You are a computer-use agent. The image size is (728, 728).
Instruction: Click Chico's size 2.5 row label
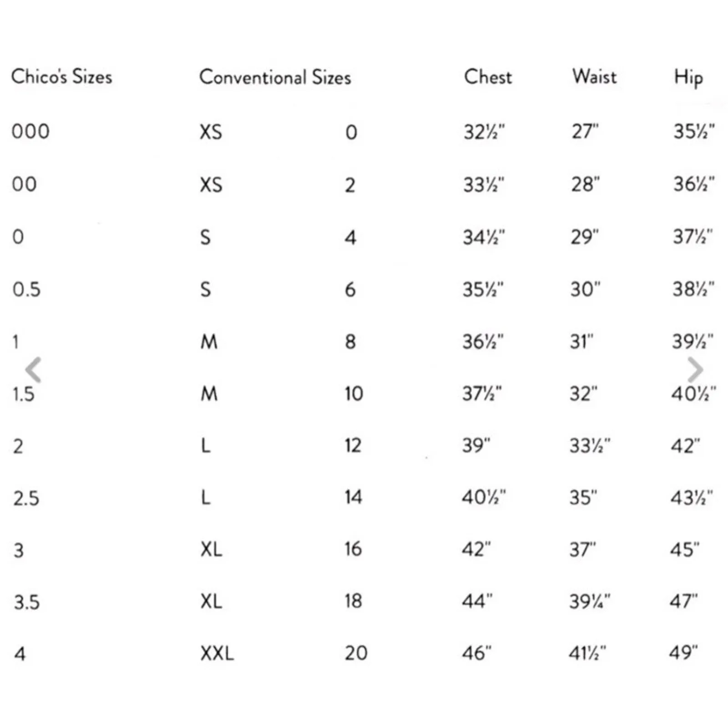[x=26, y=498]
